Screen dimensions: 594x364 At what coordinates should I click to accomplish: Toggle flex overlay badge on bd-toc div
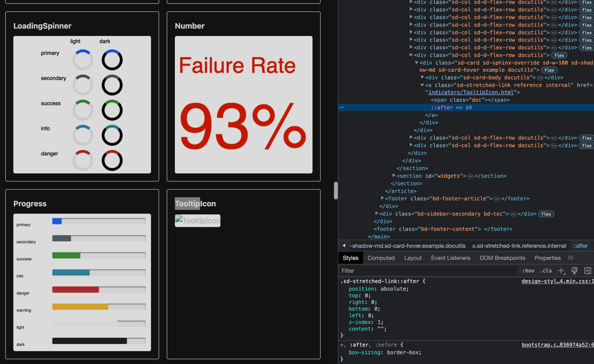click(x=546, y=214)
